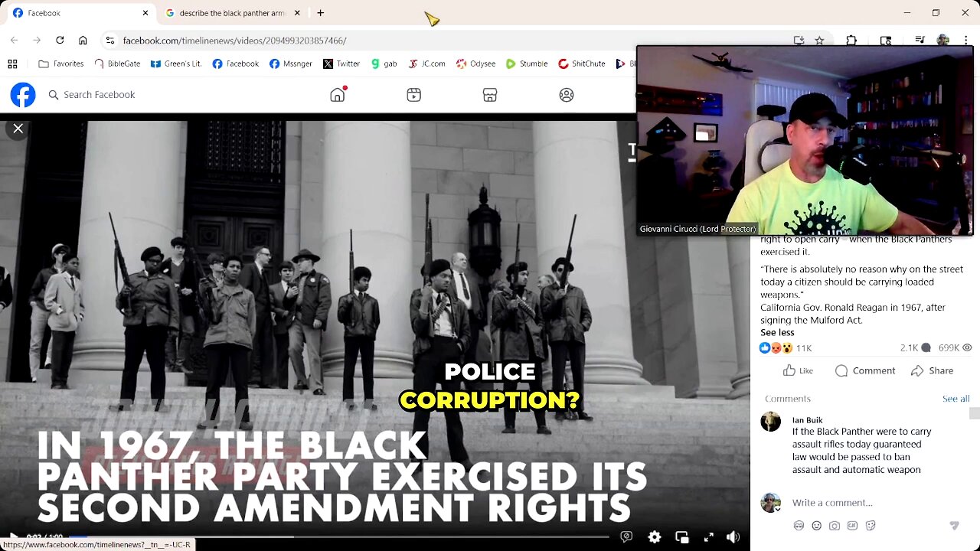This screenshot has height=551, width=980.
Task: Click the Facebook logo
Action: coord(23,95)
